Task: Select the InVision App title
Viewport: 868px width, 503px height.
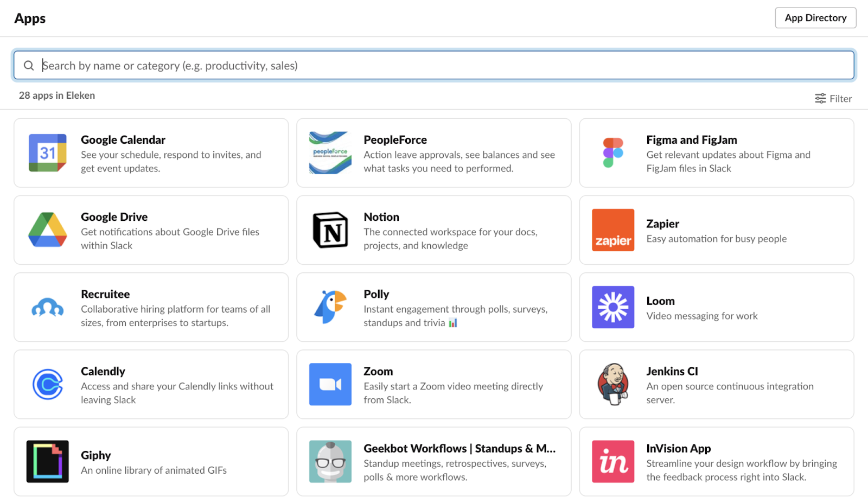Action: click(678, 448)
